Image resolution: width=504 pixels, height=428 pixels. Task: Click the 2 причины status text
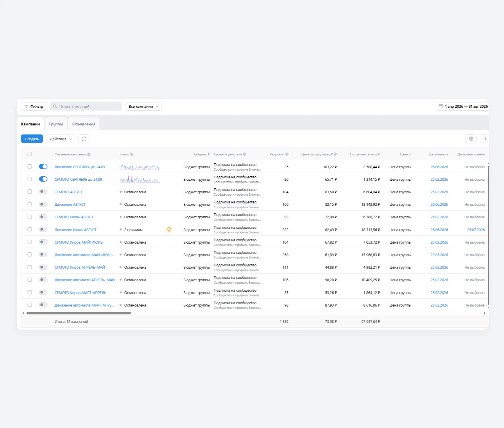133,230
